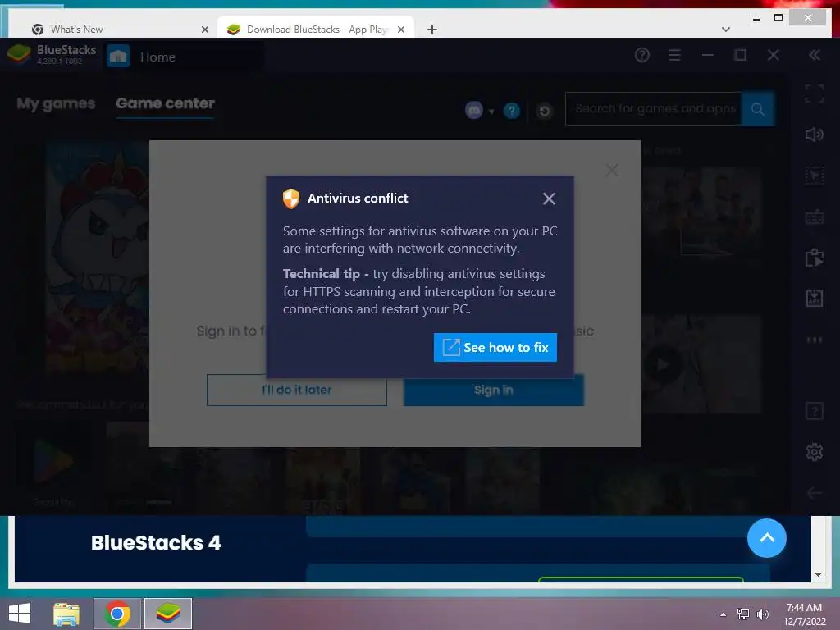Image resolution: width=840 pixels, height=630 pixels.
Task: Click the speaker icon in system tray
Action: (x=762, y=614)
